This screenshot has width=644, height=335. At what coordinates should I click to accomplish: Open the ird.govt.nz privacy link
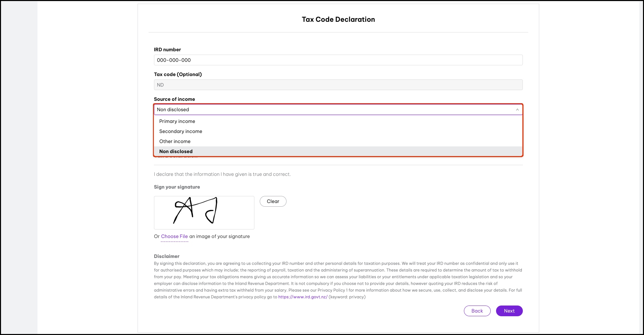(x=303, y=297)
